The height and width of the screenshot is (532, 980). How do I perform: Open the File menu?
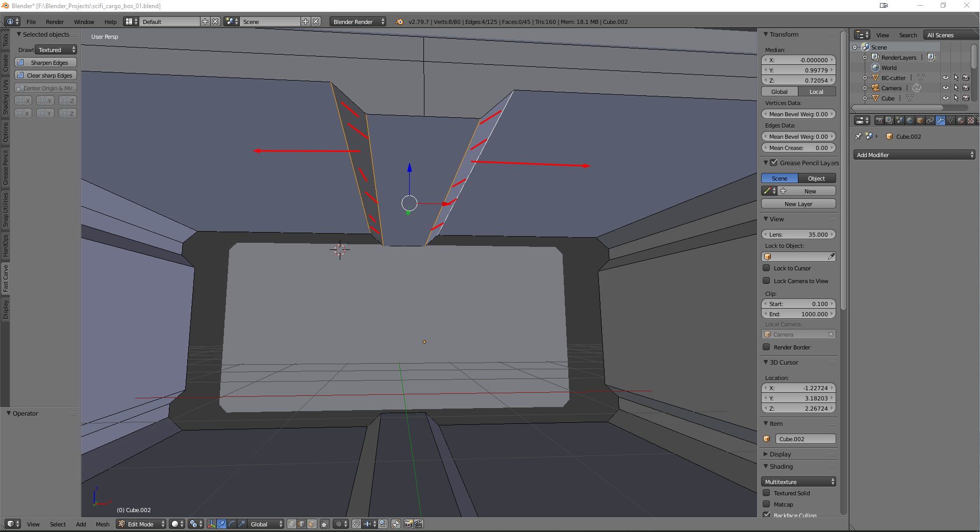coord(31,21)
